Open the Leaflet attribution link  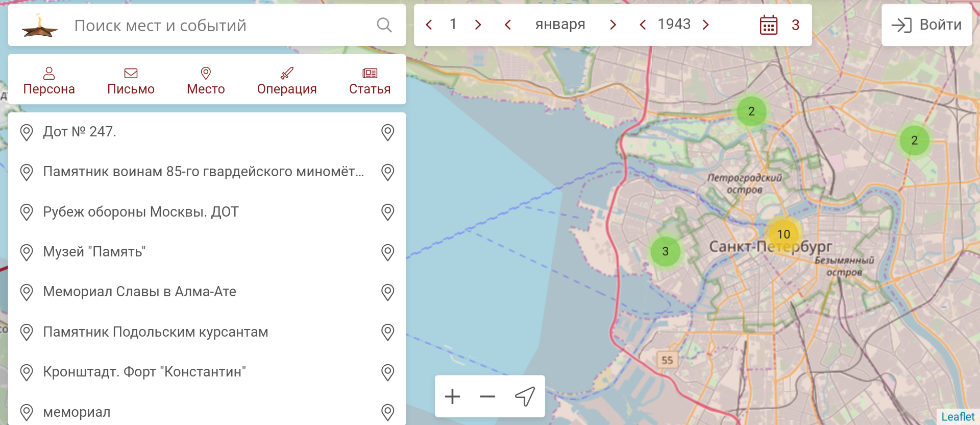pyautogui.click(x=958, y=417)
